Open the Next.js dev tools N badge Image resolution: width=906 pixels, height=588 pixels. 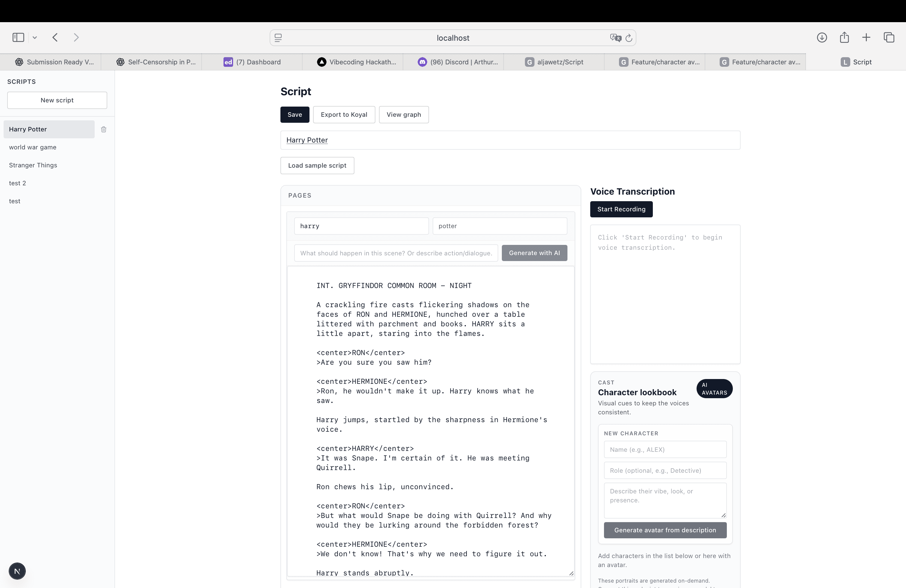coord(17,571)
